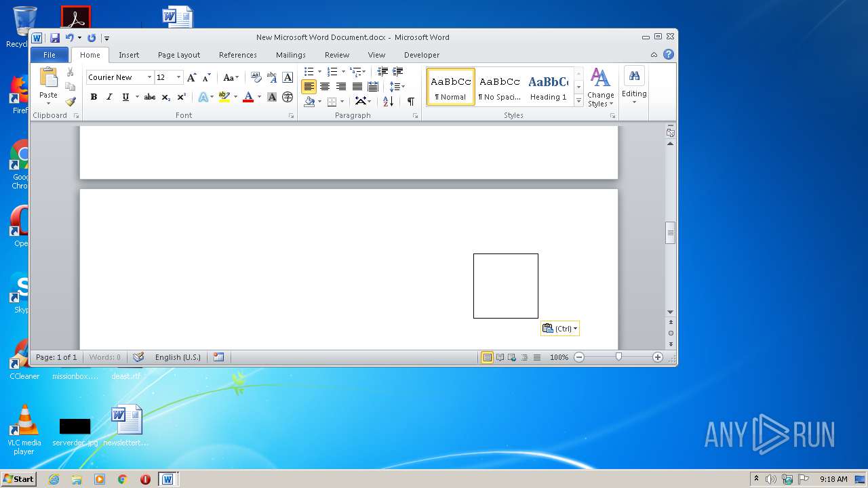868x488 pixels.
Task: Toggle Italic formatting
Action: pyautogui.click(x=109, y=97)
